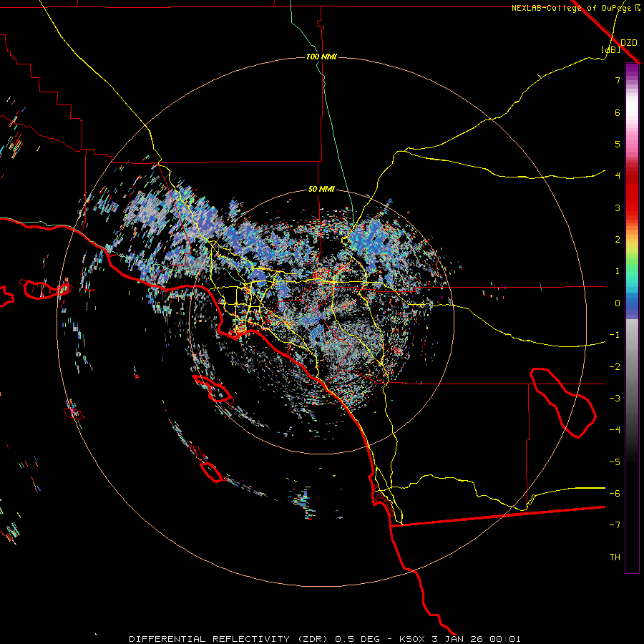Click the color scale value -7
The width and height of the screenshot is (644, 644).
[615, 525]
